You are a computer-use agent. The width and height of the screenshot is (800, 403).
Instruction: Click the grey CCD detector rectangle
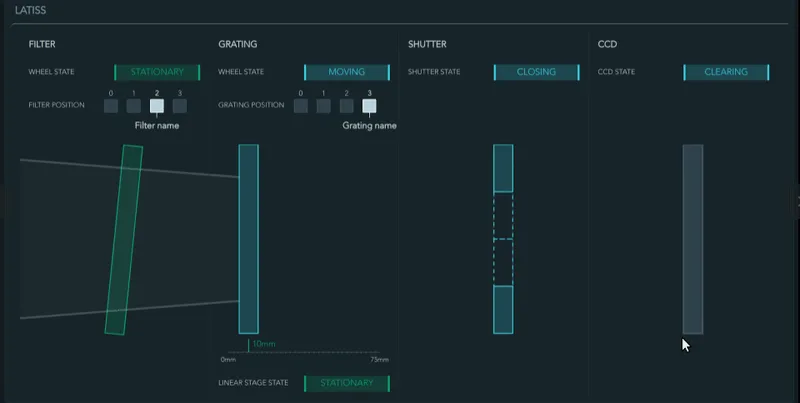693,239
